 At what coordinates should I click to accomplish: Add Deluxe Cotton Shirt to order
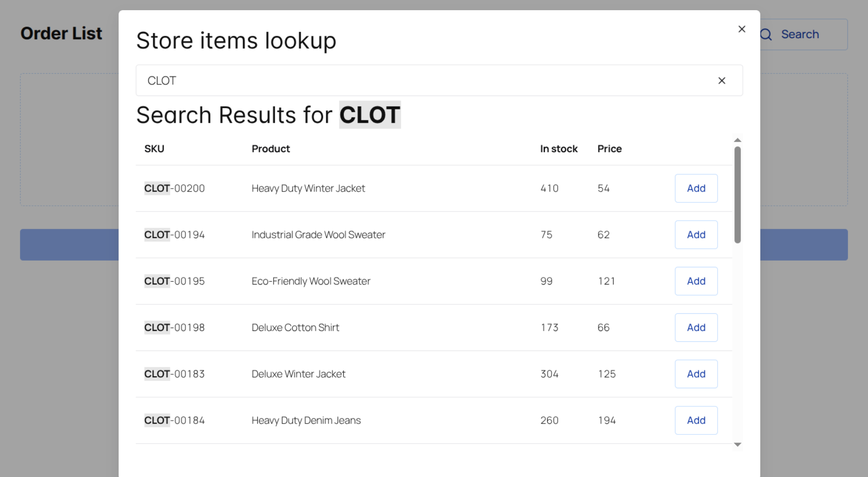tap(696, 327)
